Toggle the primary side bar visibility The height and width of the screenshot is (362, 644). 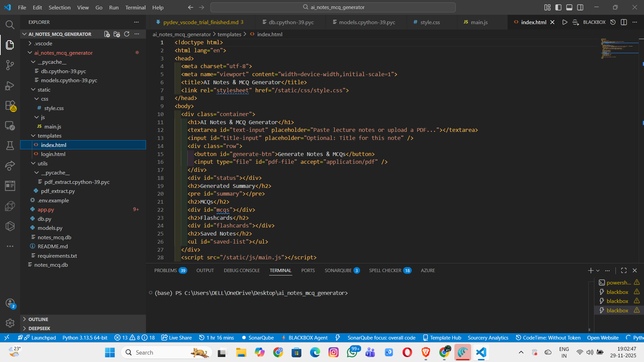tap(558, 7)
